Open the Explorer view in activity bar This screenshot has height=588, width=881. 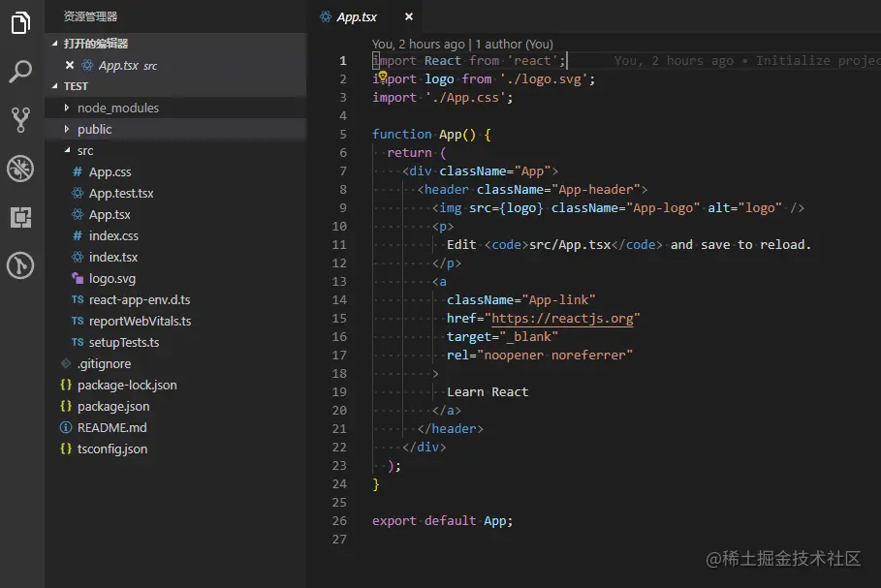point(20,23)
